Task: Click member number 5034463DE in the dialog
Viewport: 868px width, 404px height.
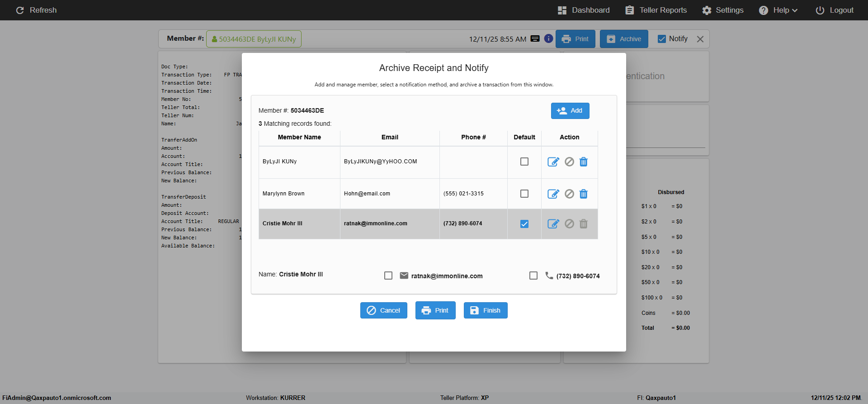Action: coord(307,110)
